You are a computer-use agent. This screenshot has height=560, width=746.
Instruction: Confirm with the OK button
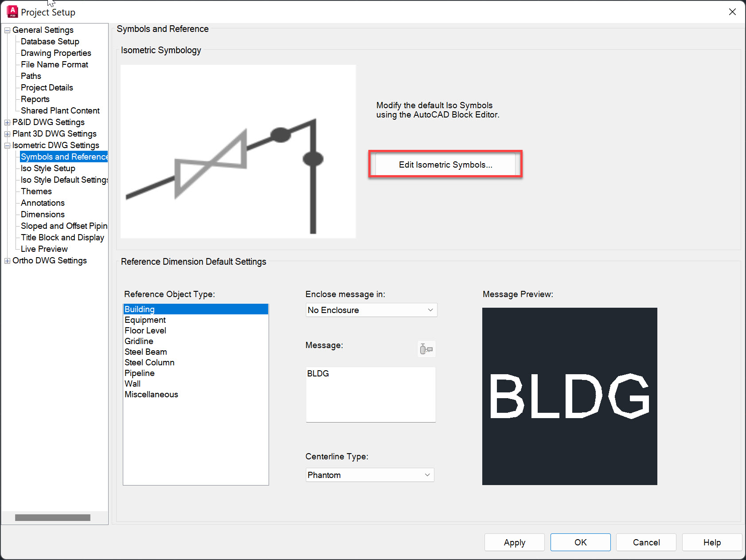(580, 542)
